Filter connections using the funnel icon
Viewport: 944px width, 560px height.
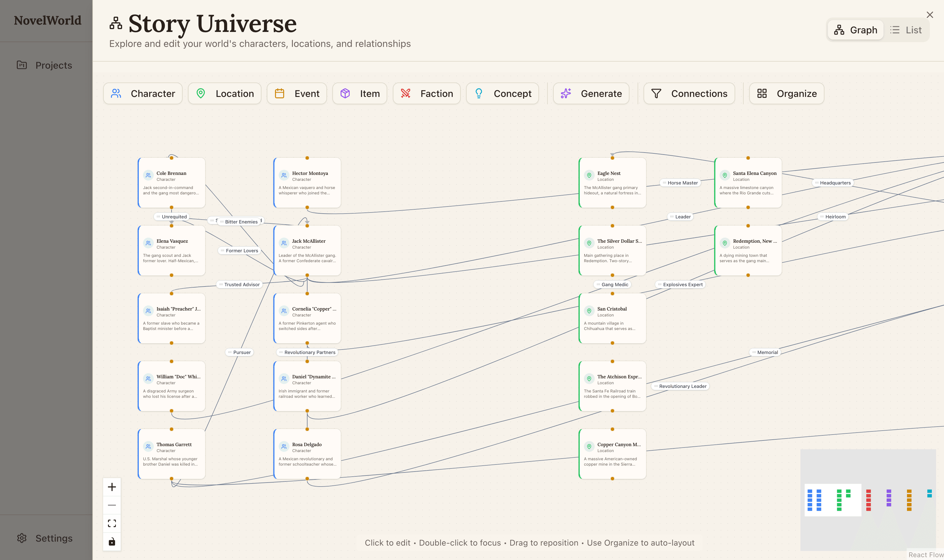pos(689,93)
